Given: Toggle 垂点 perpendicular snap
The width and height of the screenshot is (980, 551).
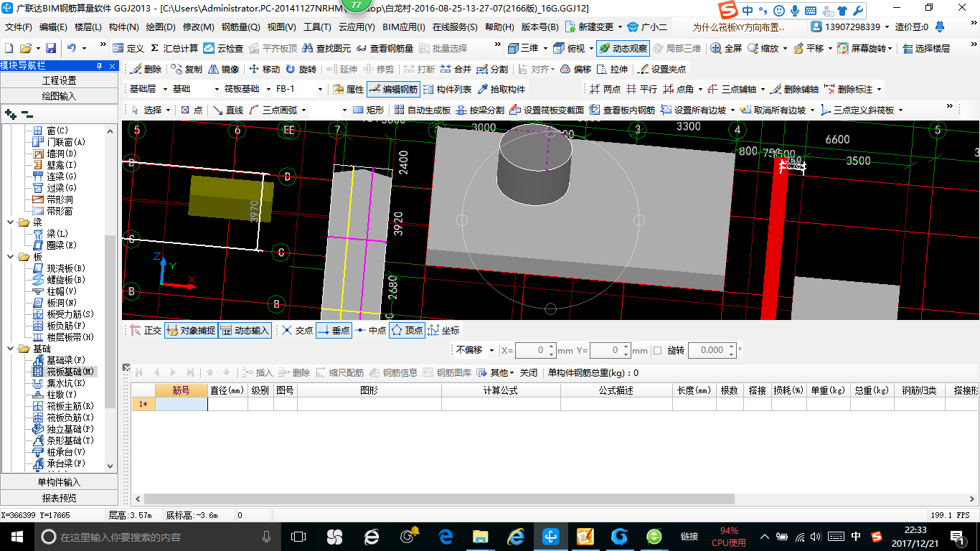Looking at the screenshot, I should tap(334, 330).
